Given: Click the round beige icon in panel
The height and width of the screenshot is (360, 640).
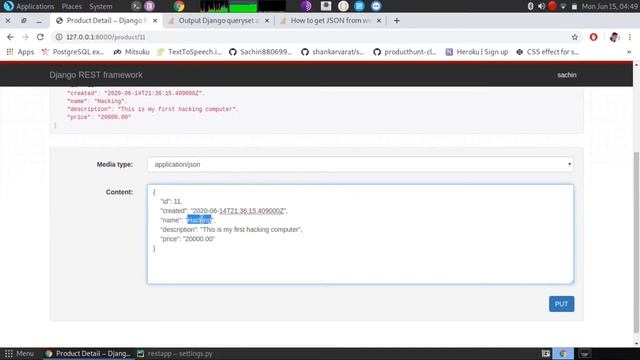Looking at the screenshot, I should [x=343, y=6].
